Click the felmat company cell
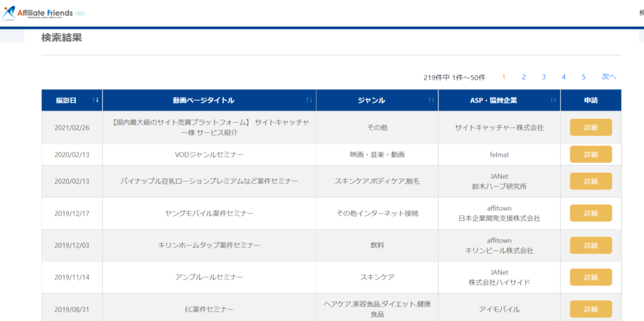 click(499, 155)
